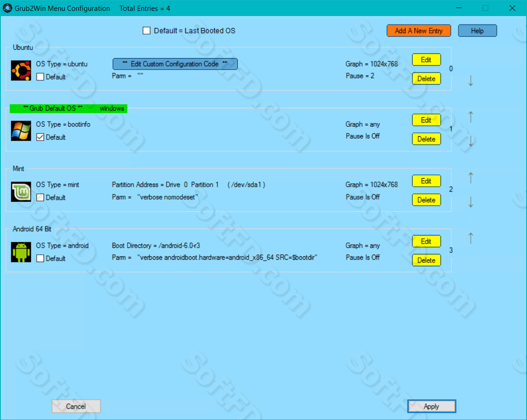Edit the Ubuntu entry
The height and width of the screenshot is (420, 527).
[426, 60]
